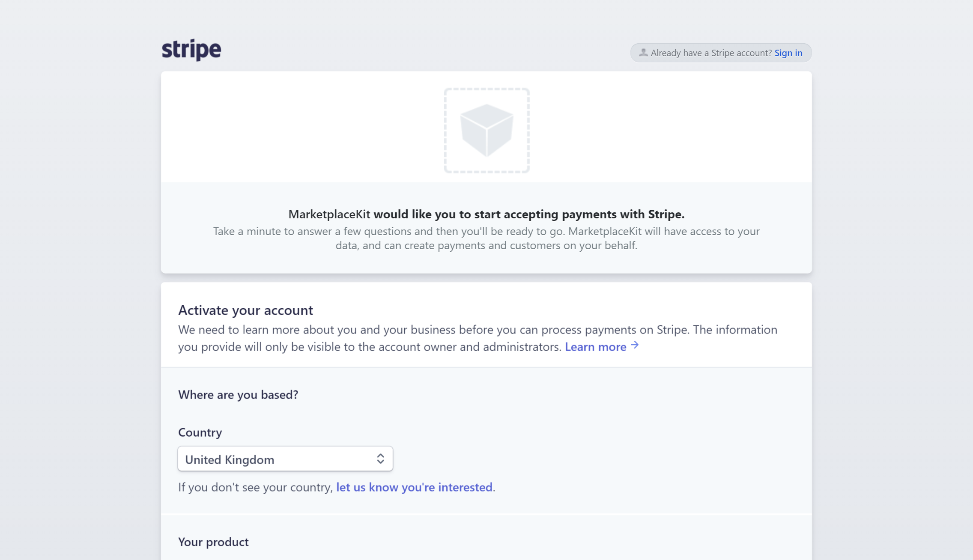The width and height of the screenshot is (973, 560).
Task: Click the user silhouette icon
Action: (x=643, y=53)
